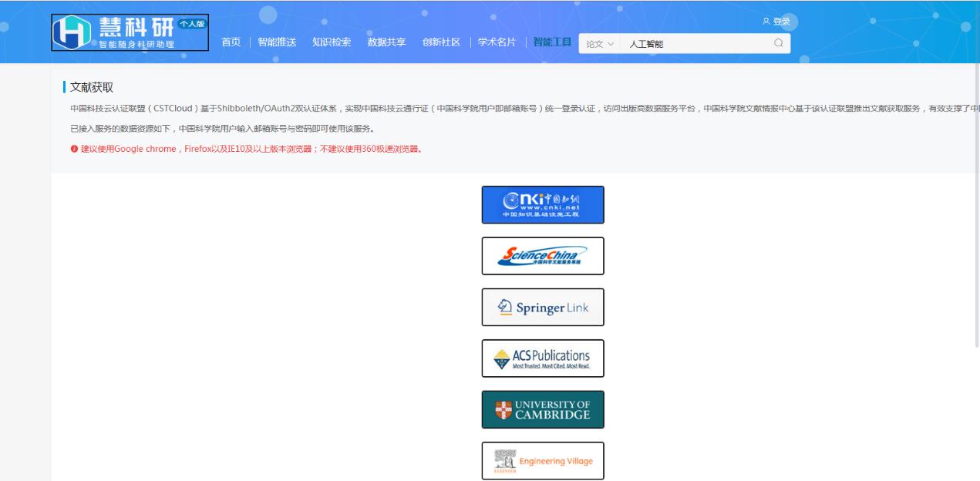Expand the 论文 search type dropdown
Image resolution: width=980 pixels, height=481 pixels.
pos(600,44)
